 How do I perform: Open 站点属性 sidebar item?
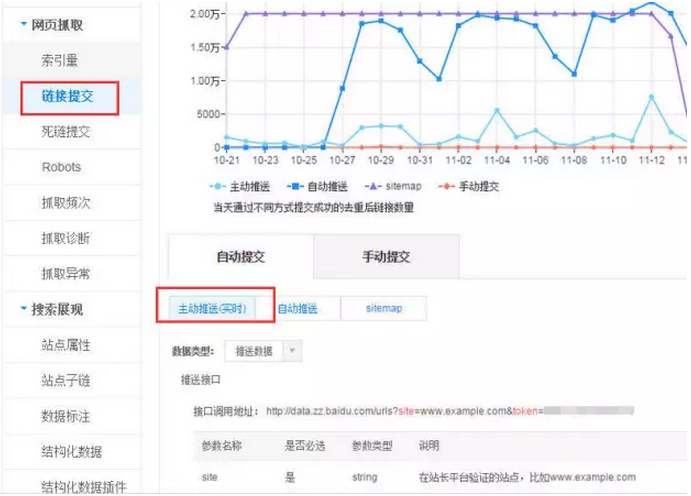tap(66, 345)
